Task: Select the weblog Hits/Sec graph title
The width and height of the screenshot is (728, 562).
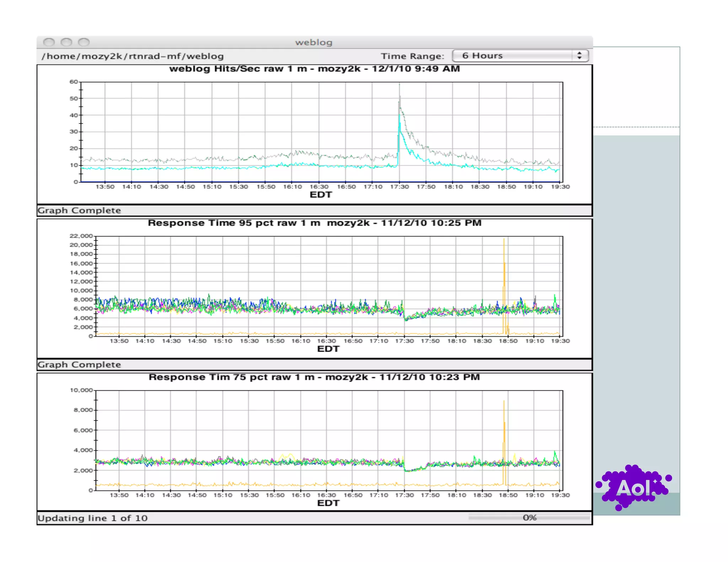Action: (x=315, y=69)
